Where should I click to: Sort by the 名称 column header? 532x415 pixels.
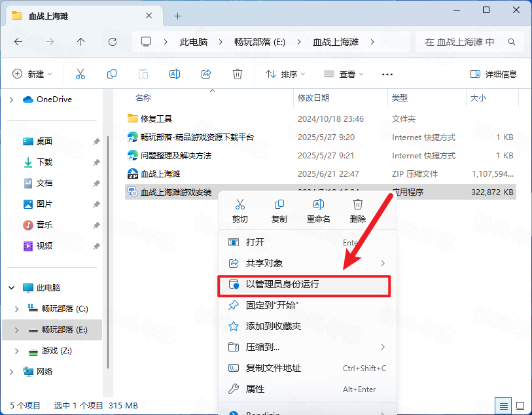pos(143,98)
